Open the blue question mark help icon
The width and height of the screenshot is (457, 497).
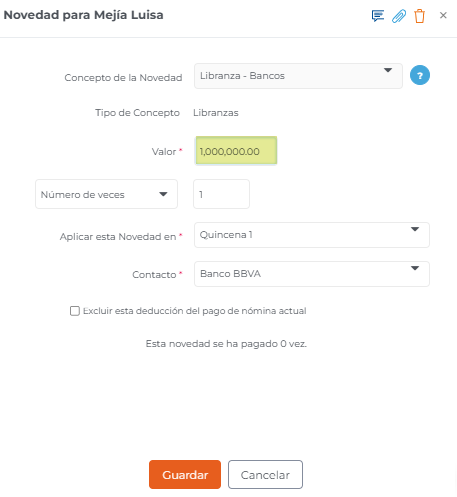click(420, 75)
